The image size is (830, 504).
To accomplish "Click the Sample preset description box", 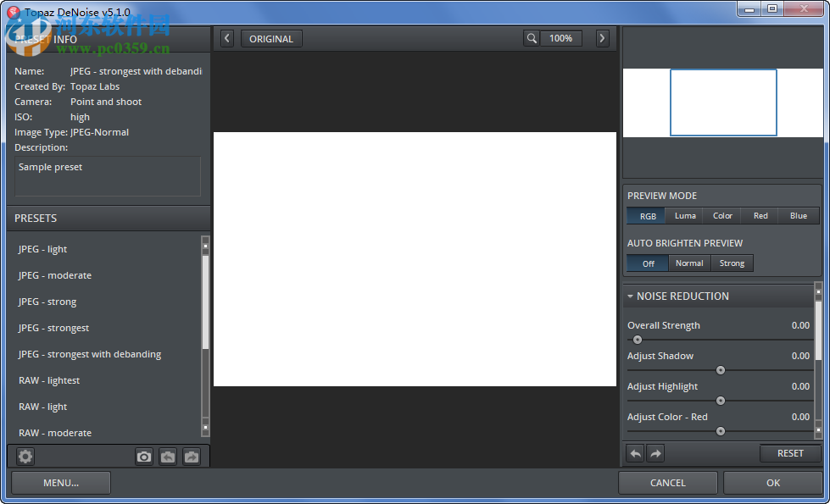I will (x=108, y=176).
